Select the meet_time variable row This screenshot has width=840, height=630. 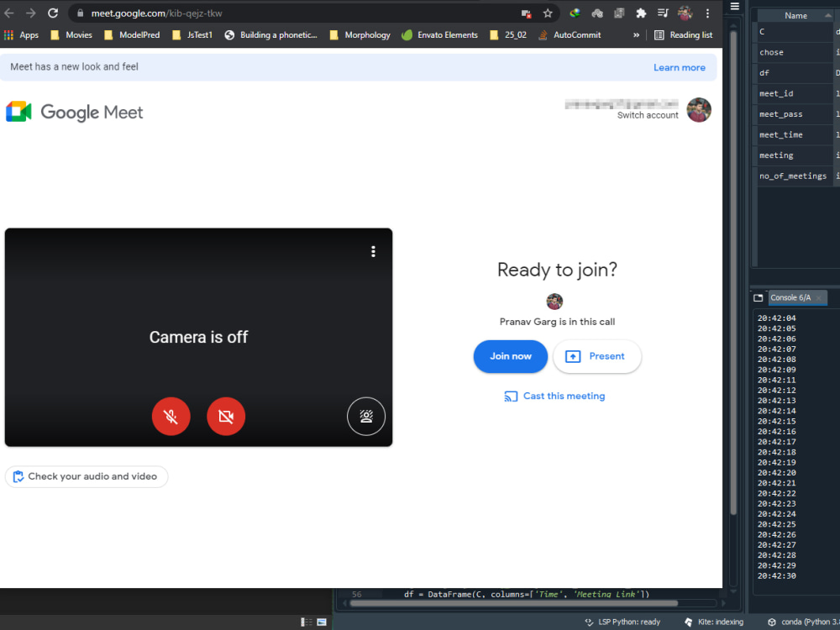pyautogui.click(x=795, y=135)
